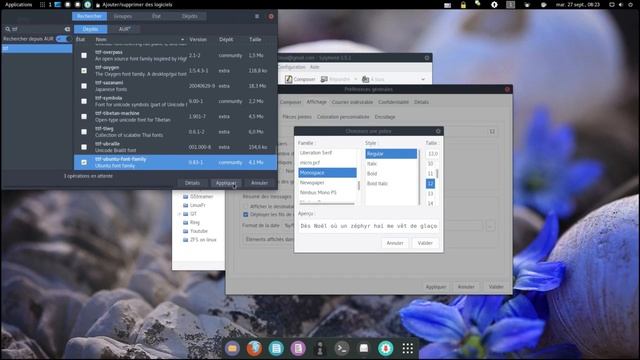Click Annuler in font chooser dialog

[395, 243]
